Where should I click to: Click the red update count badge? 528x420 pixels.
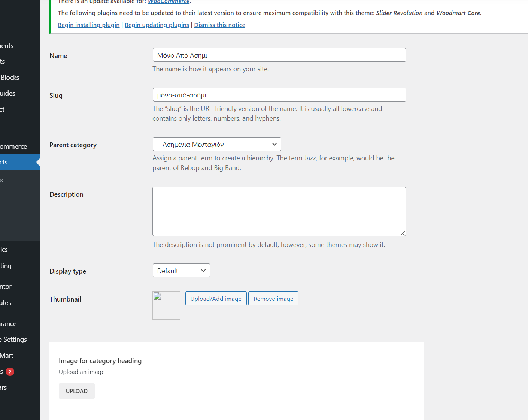[10, 372]
